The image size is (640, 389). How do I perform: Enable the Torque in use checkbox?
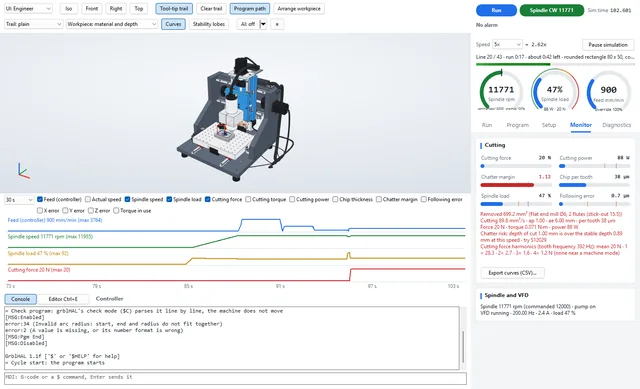(x=116, y=211)
